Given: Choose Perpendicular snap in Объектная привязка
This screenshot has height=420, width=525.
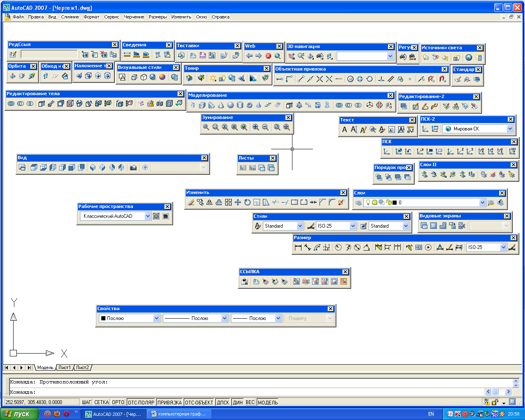Looking at the screenshot, I should pos(381,79).
